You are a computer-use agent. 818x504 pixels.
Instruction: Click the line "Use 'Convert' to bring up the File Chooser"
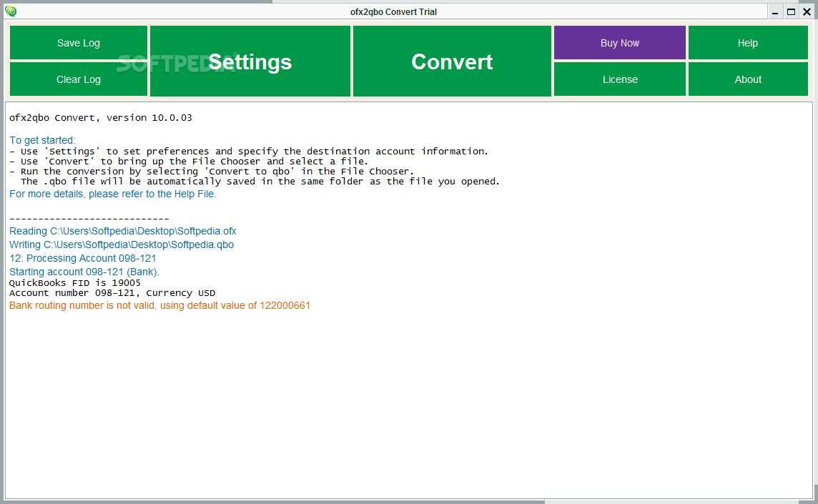189,162
